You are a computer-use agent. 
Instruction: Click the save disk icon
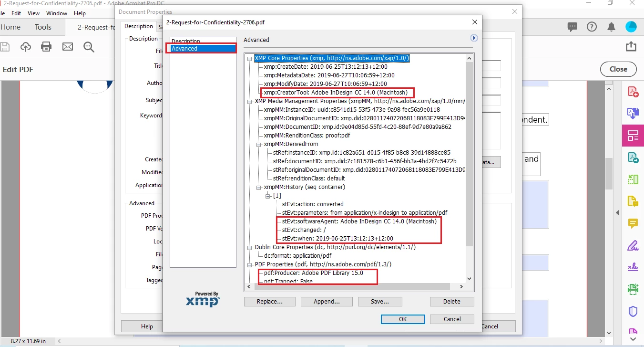pyautogui.click(x=4, y=47)
